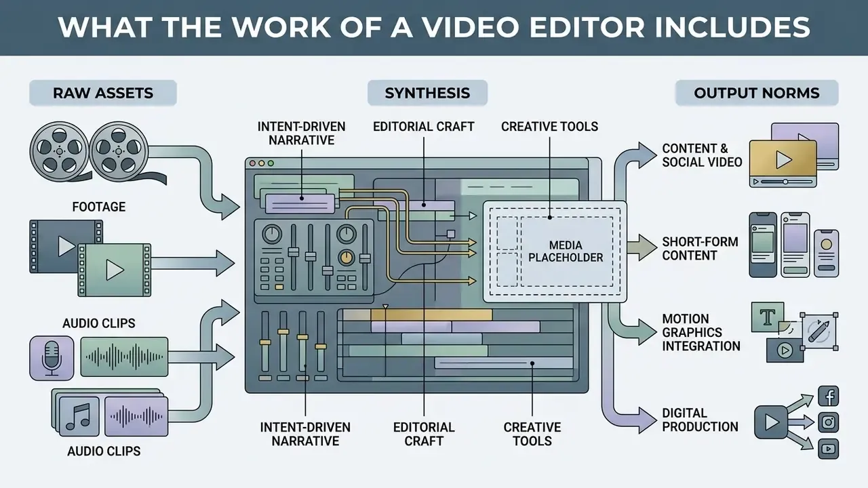Click the Media Placeholder box
This screenshot has height=488, width=868.
coord(555,251)
